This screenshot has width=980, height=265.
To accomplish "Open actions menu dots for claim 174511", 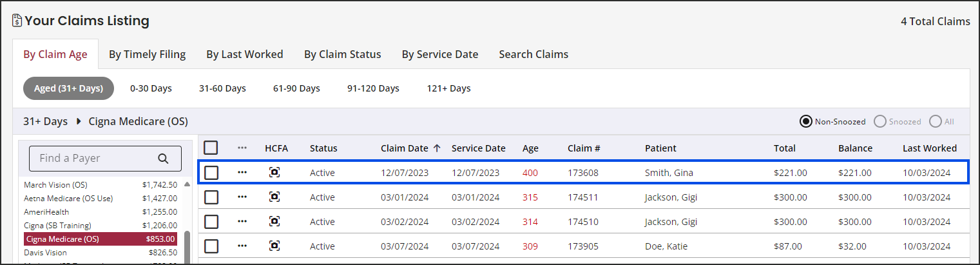I will click(x=242, y=197).
